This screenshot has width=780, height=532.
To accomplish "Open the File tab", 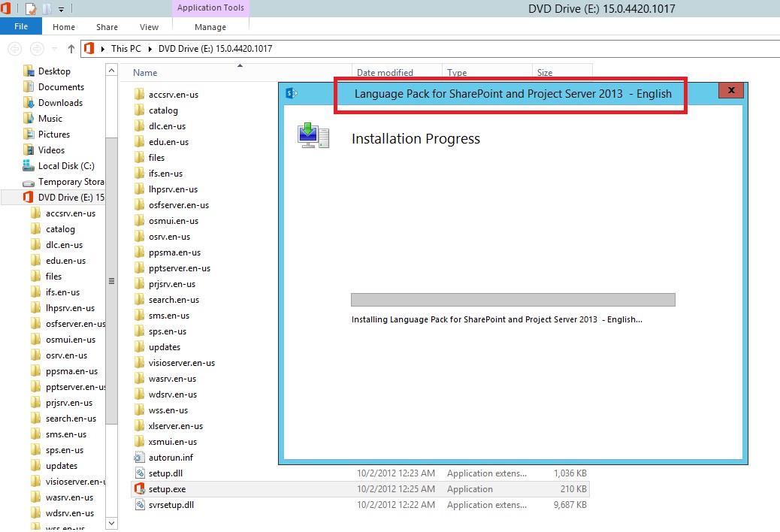I will click(x=21, y=26).
